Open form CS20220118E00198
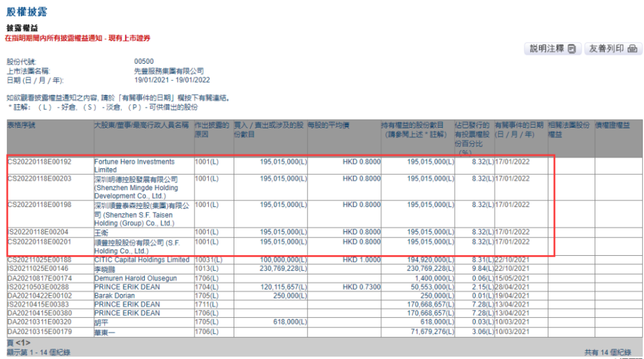 click(x=39, y=205)
